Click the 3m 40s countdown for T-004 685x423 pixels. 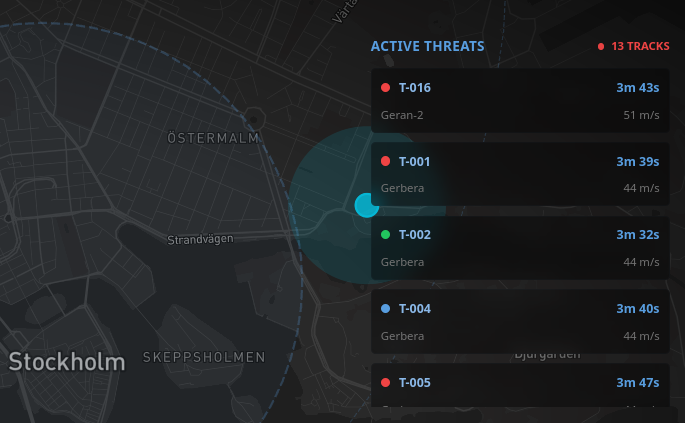click(637, 309)
